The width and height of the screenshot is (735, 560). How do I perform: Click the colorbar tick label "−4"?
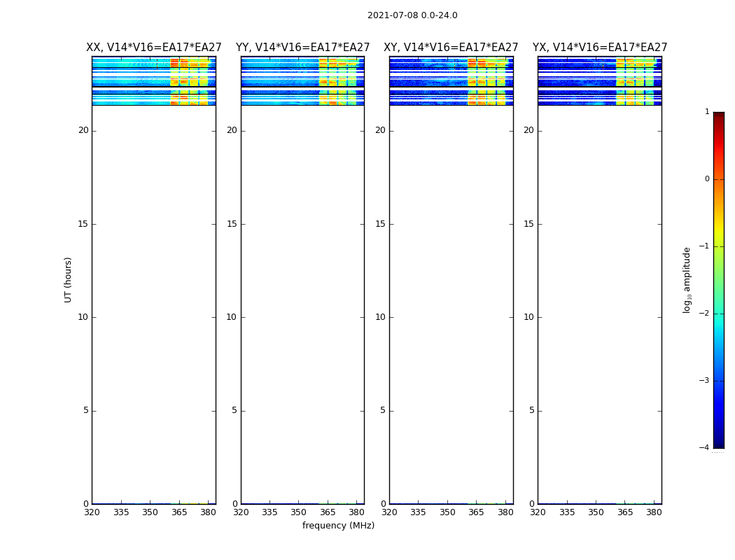tap(704, 447)
